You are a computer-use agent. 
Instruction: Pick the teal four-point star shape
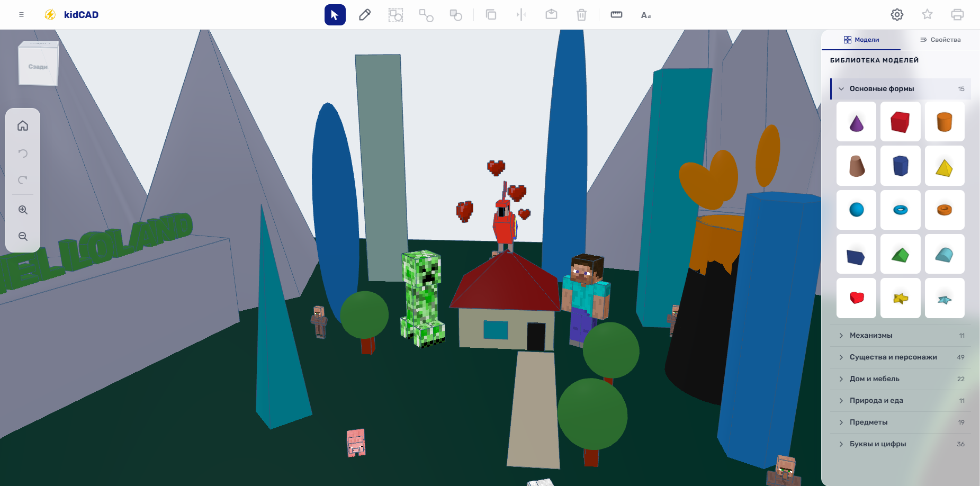(x=945, y=298)
